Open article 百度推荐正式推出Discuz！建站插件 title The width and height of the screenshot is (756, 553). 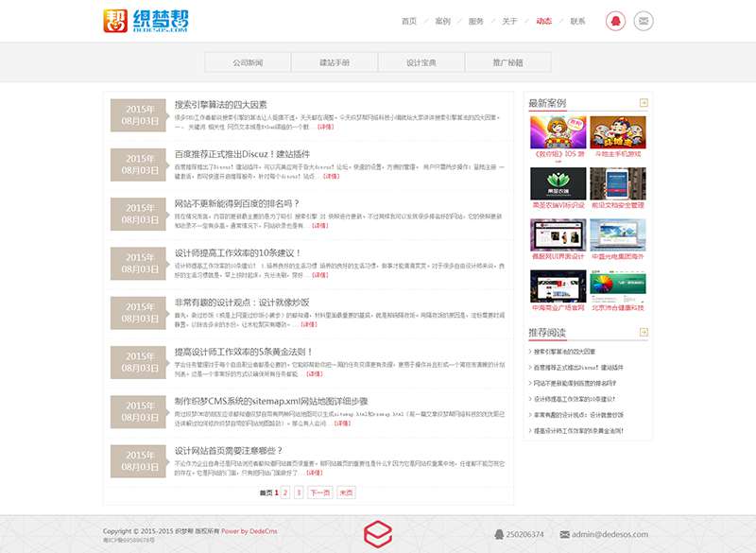(242, 154)
